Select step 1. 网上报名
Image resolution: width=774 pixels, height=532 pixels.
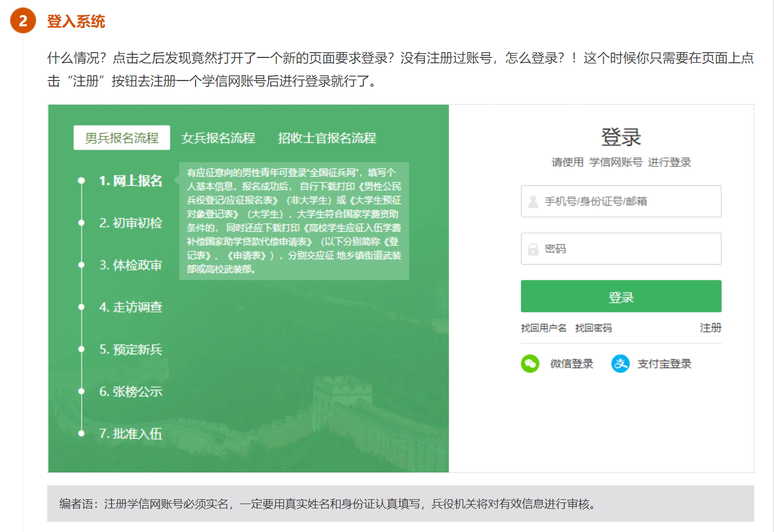tap(131, 181)
